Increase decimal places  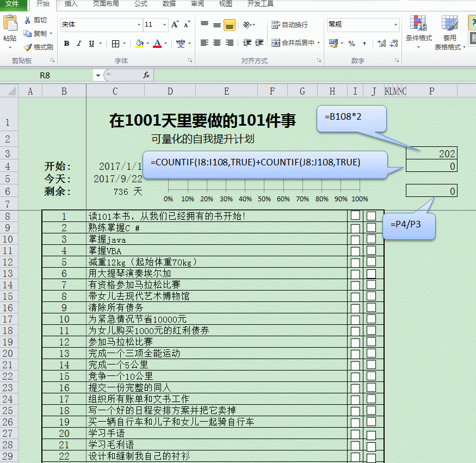point(381,44)
